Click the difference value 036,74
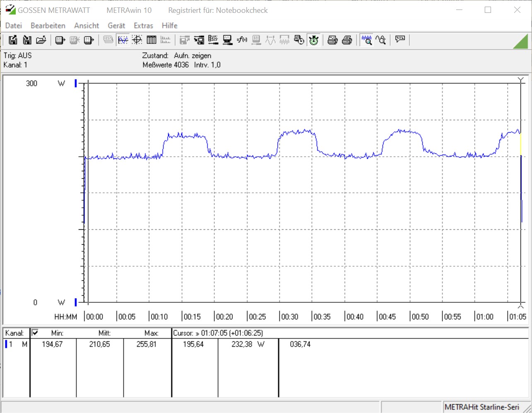The height and width of the screenshot is (413, 532). coord(300,344)
